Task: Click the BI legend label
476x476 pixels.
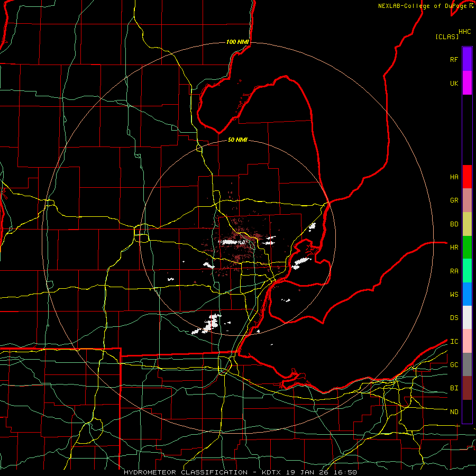Action: 454,388
